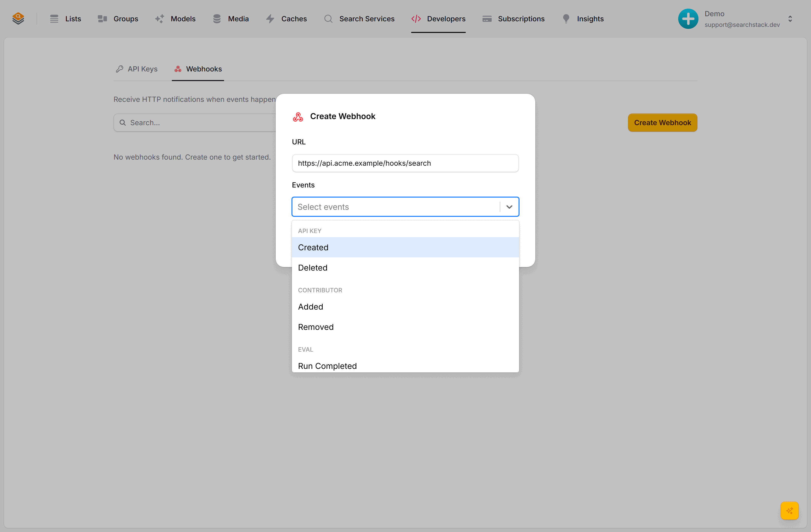Viewport: 811px width, 532px height.
Task: Open the Caches page
Action: [x=286, y=19]
